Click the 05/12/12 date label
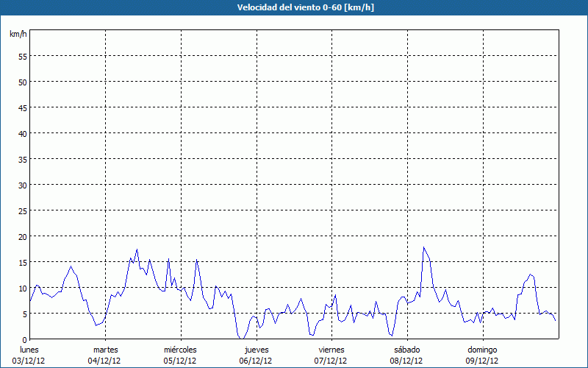This screenshot has height=368, width=588. pyautogui.click(x=180, y=361)
